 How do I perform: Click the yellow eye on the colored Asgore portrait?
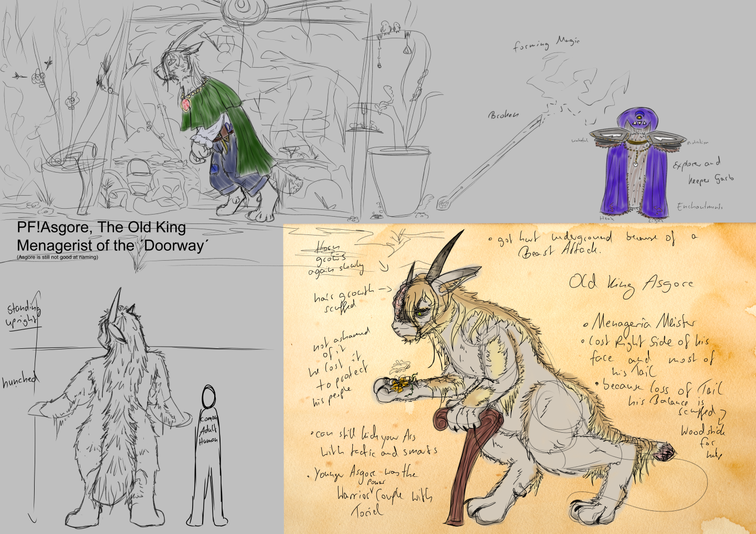pyautogui.click(x=419, y=313)
